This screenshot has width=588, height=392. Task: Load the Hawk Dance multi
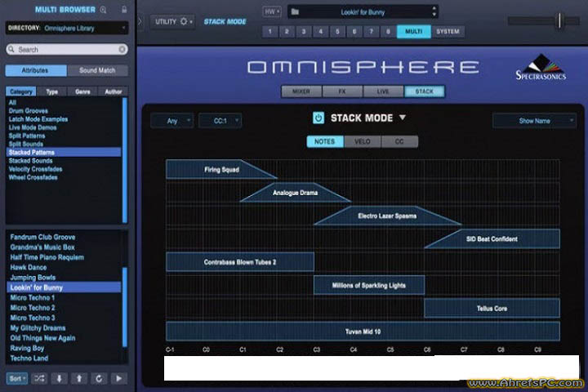click(x=64, y=268)
